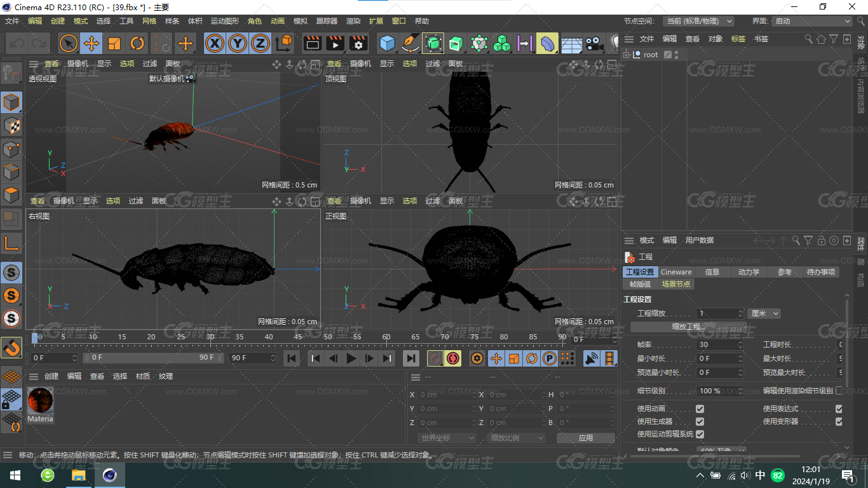Click the lock icon in Attribute Manager

tap(821, 240)
